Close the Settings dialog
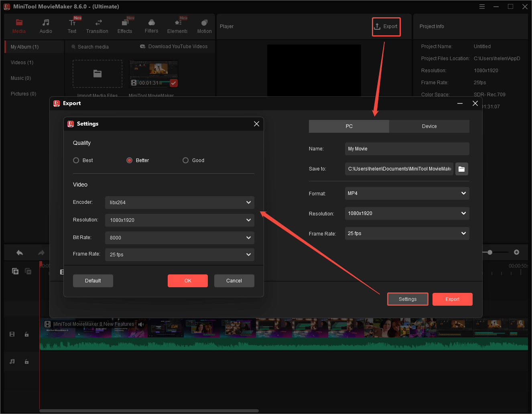The width and height of the screenshot is (532, 414). coord(256,124)
